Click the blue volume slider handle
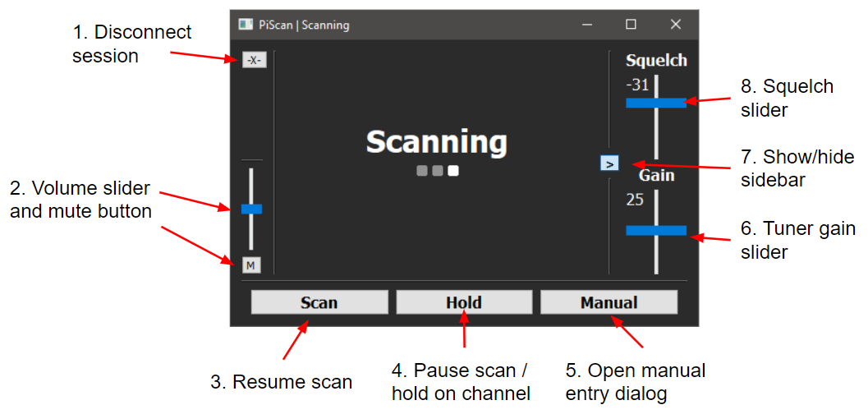 tap(251, 209)
